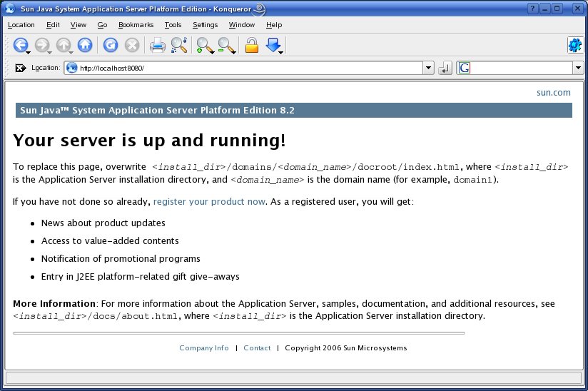This screenshot has width=588, height=391.
Task: Open the Help menu
Action: (274, 25)
